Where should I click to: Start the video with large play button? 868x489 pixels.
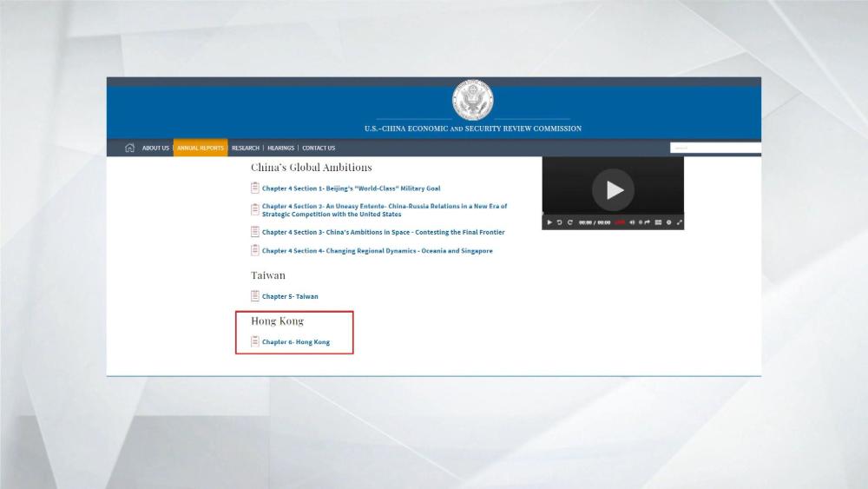click(x=613, y=190)
